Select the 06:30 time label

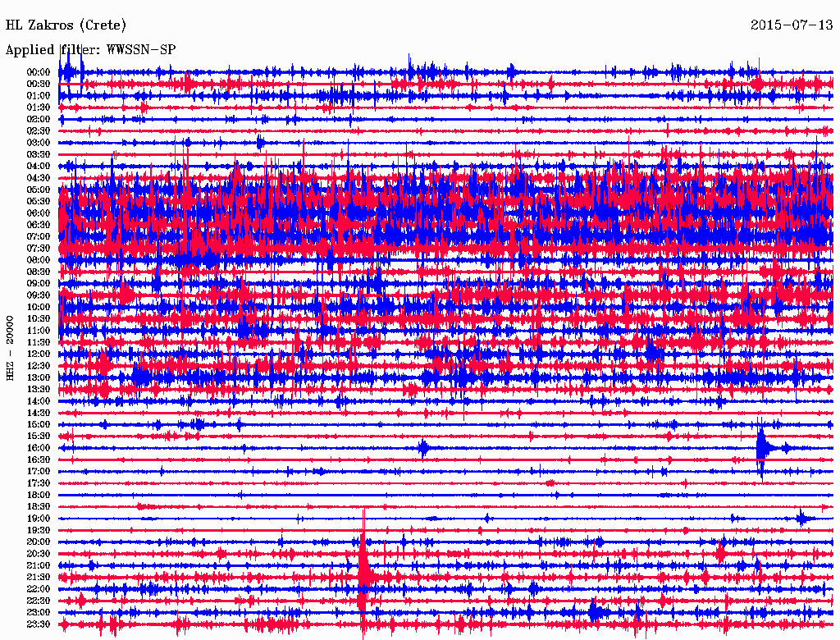(39, 225)
